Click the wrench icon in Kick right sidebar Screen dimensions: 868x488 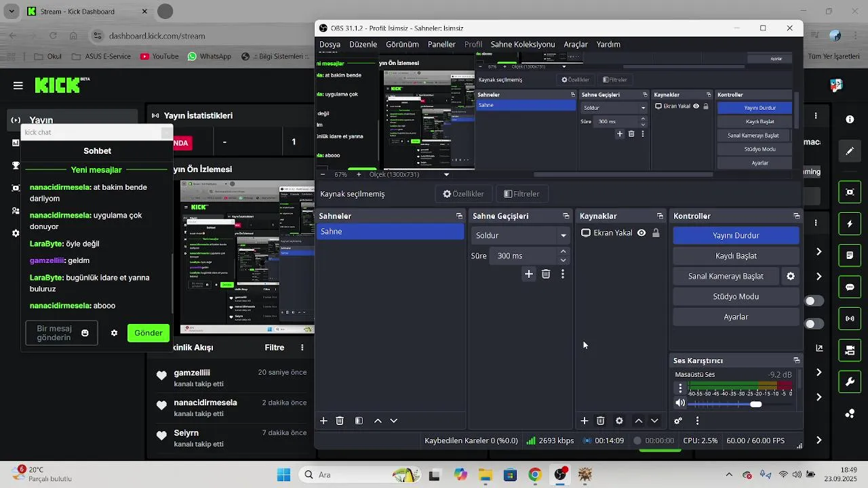[850, 382]
